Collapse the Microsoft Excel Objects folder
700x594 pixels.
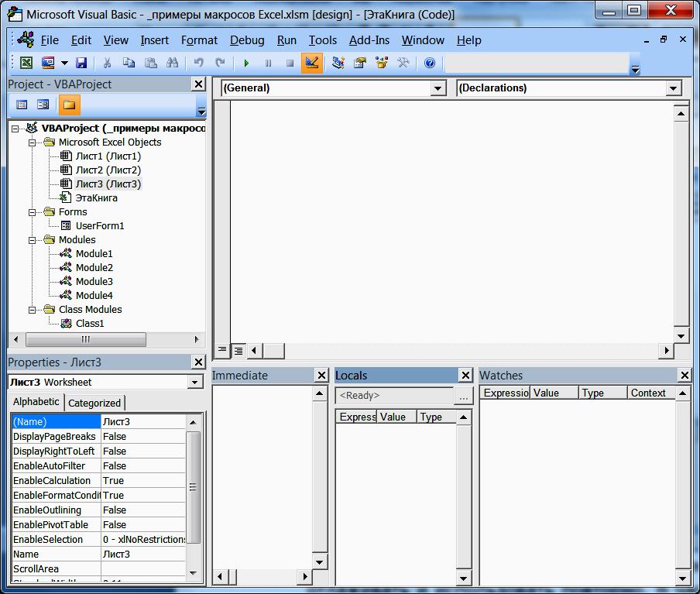click(33, 143)
